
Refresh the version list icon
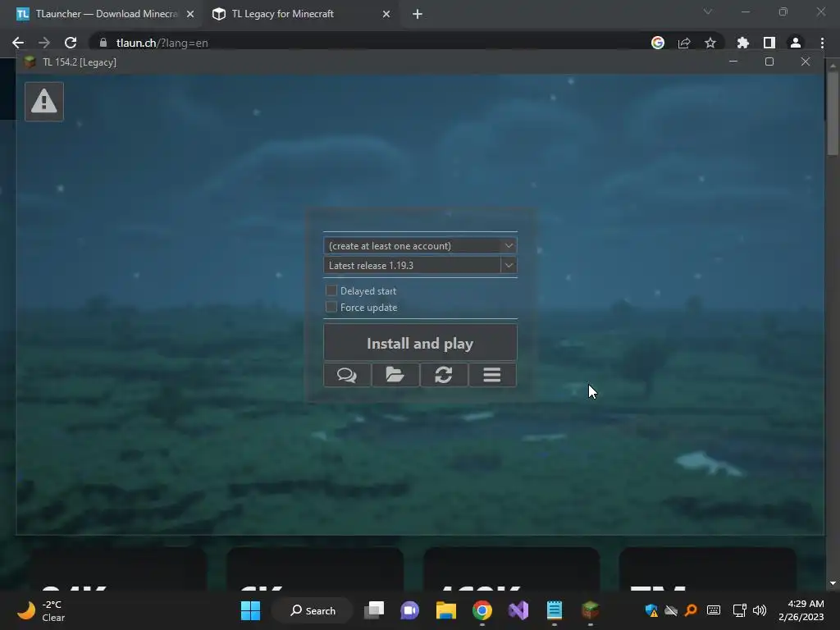[x=444, y=375]
